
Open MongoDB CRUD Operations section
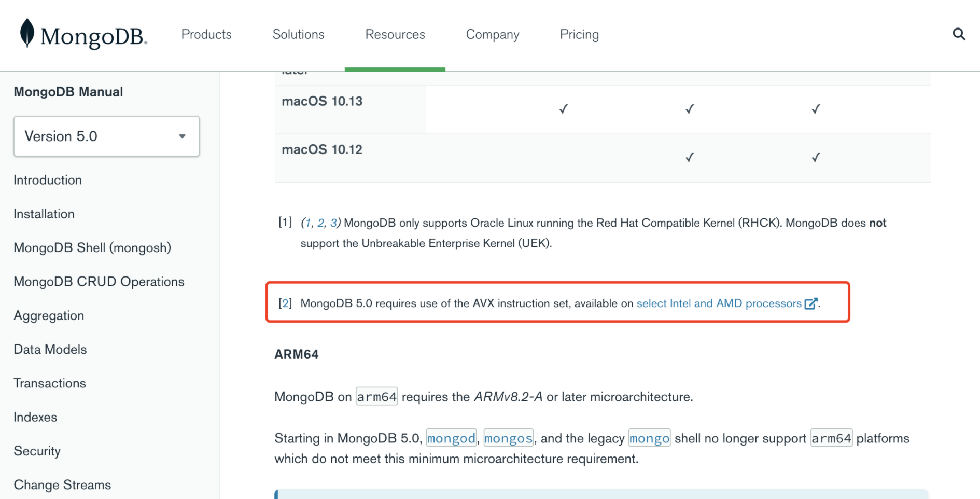(x=99, y=282)
